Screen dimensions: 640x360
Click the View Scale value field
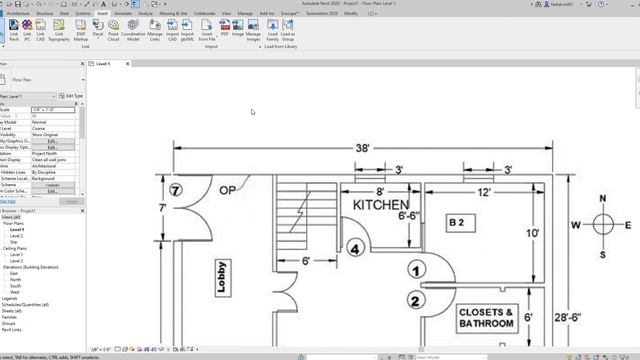pos(53,110)
